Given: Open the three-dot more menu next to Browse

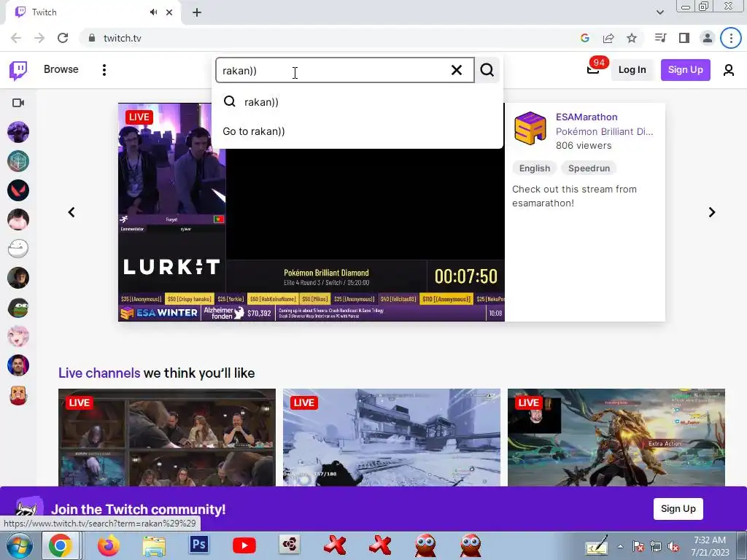Looking at the screenshot, I should (104, 70).
